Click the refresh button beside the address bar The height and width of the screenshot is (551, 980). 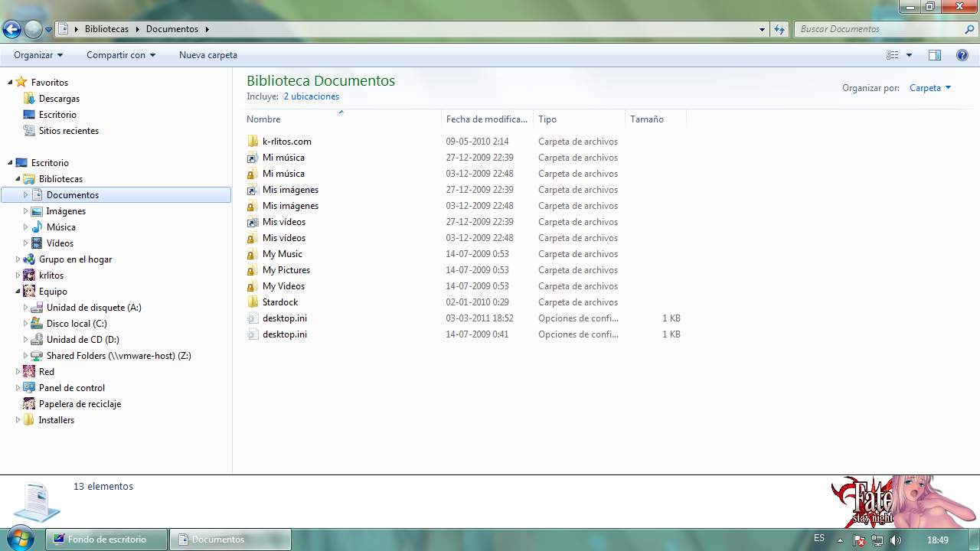pos(779,29)
